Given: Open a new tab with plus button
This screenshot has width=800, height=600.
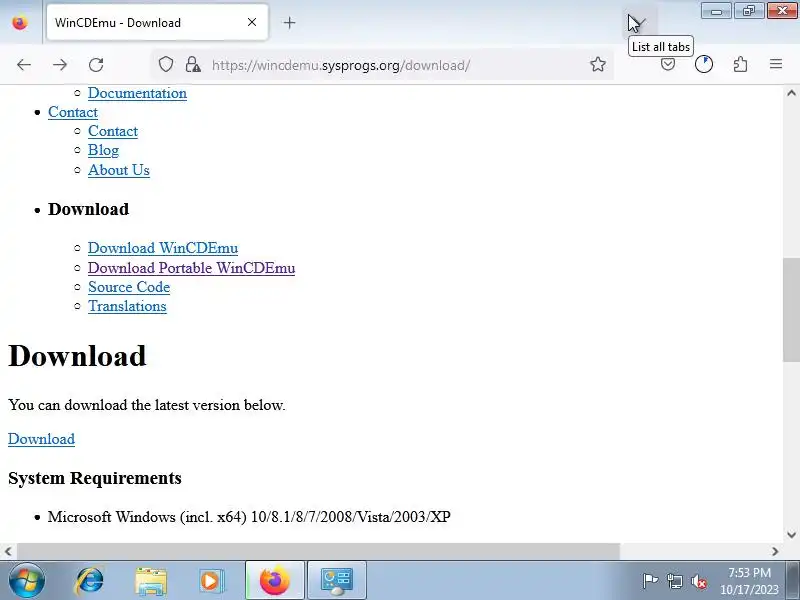Looking at the screenshot, I should [x=289, y=22].
